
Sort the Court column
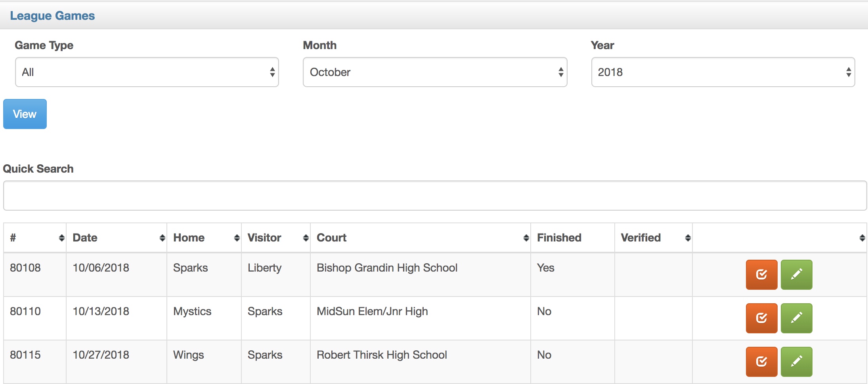(x=526, y=238)
